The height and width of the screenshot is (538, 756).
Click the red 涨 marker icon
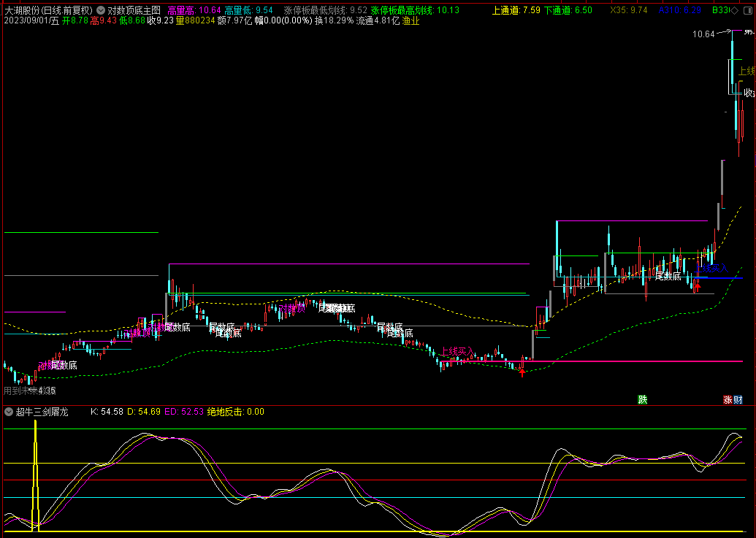[x=728, y=399]
